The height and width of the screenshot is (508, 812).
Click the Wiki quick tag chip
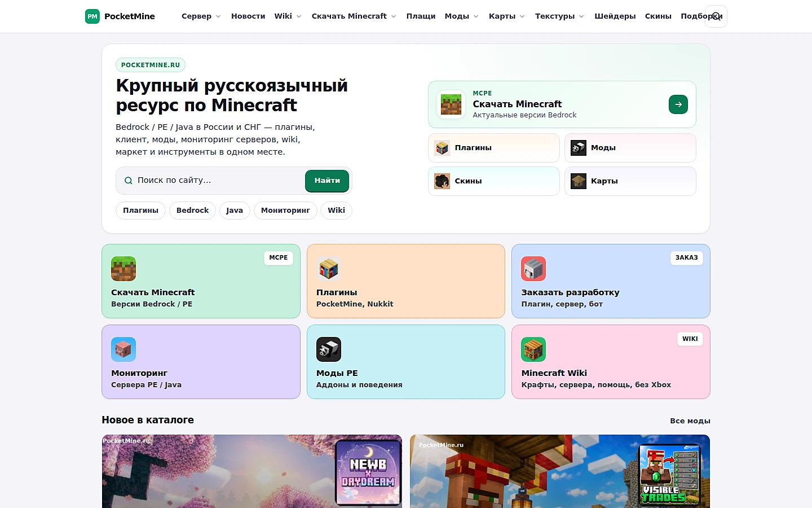(x=336, y=211)
